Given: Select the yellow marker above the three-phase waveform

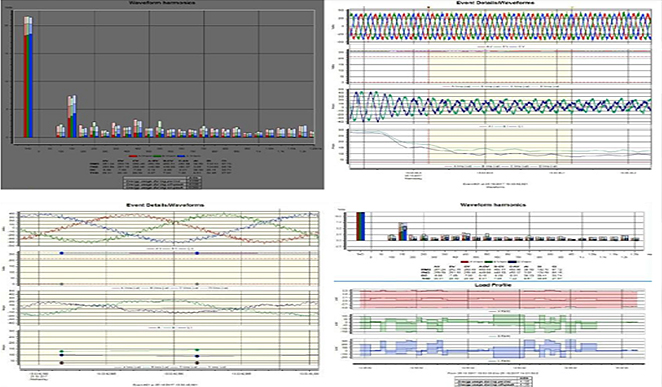Looking at the screenshot, I should tap(572, 7).
